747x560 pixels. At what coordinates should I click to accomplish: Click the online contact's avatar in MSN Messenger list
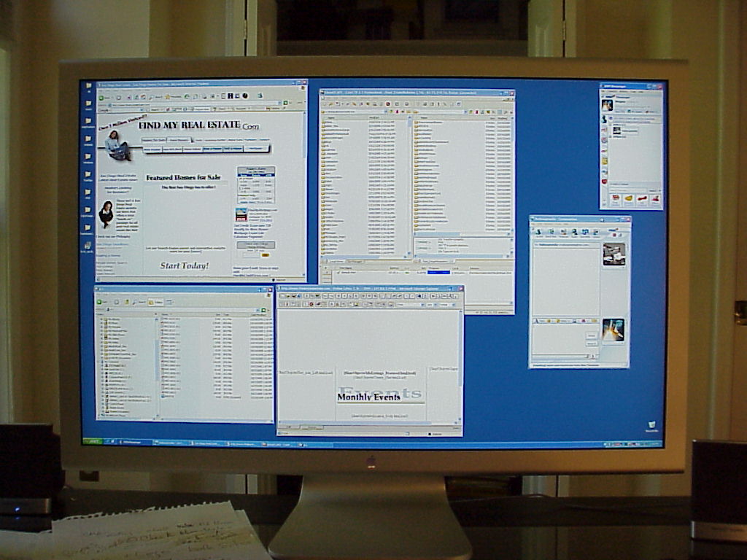point(616,131)
